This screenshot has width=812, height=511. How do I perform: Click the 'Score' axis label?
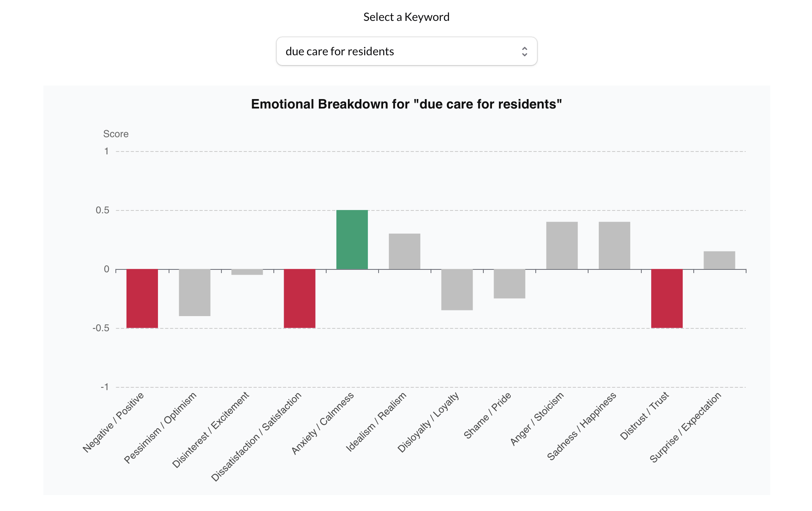coord(116,133)
